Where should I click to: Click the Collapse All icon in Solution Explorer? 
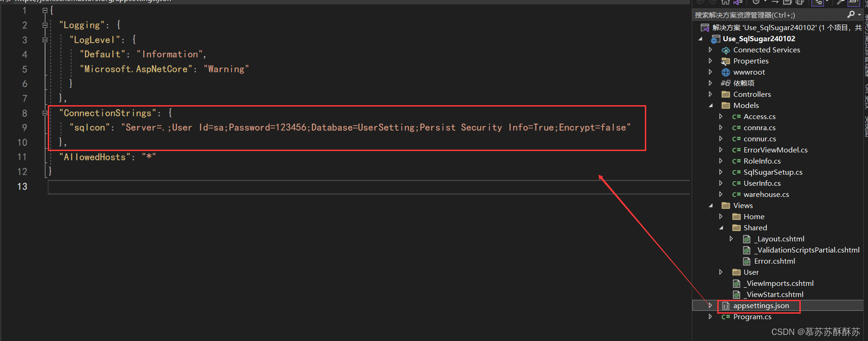coord(787,2)
